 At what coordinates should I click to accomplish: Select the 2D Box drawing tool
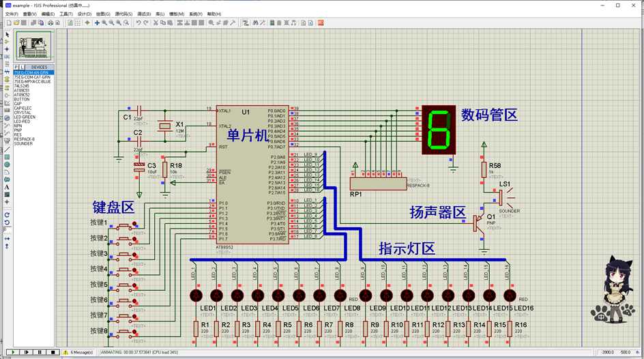tap(7, 157)
